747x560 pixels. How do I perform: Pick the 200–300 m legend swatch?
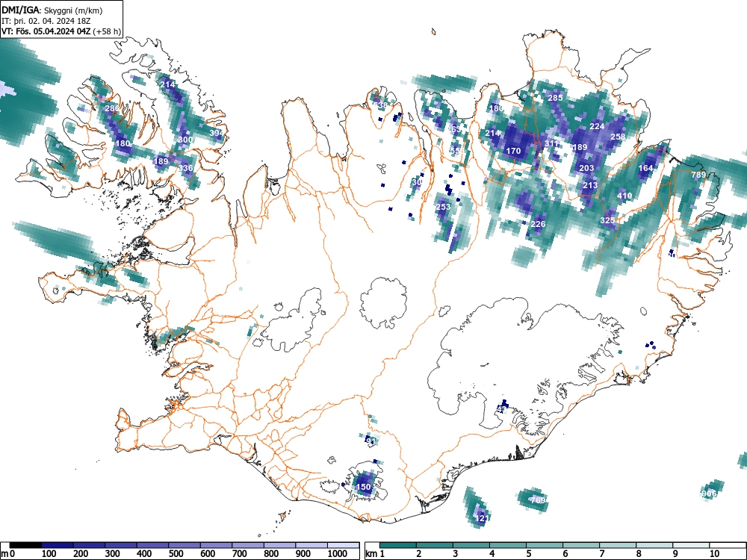[89, 545]
